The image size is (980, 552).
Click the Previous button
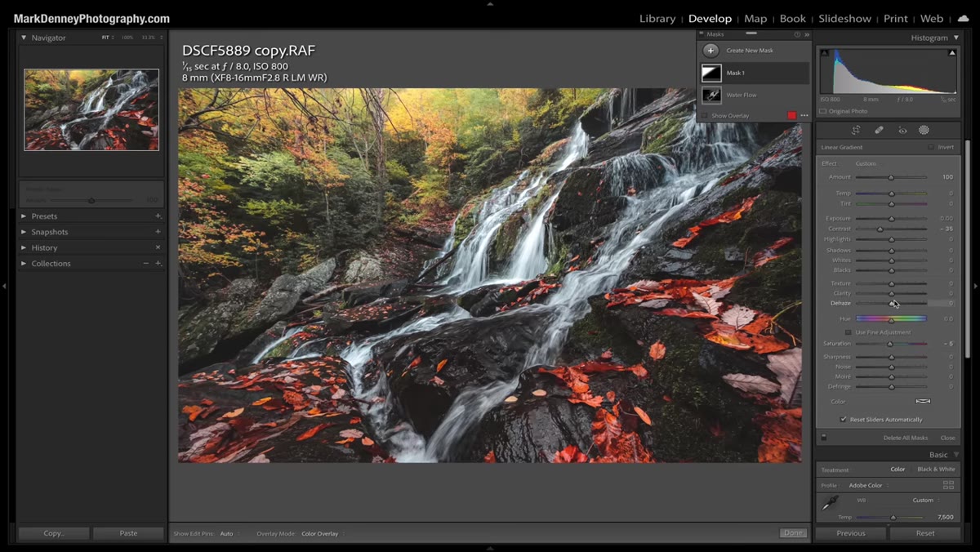[851, 533]
